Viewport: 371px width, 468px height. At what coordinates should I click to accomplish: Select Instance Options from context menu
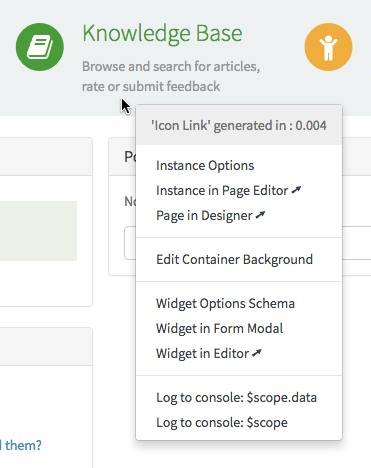[x=205, y=166]
